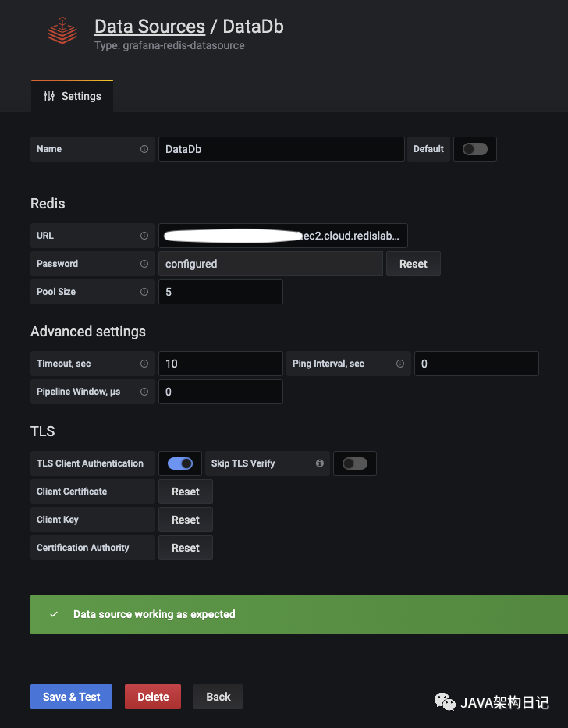Image resolution: width=568 pixels, height=728 pixels.
Task: Disable the TLS Client Authentication toggle
Action: tap(180, 463)
